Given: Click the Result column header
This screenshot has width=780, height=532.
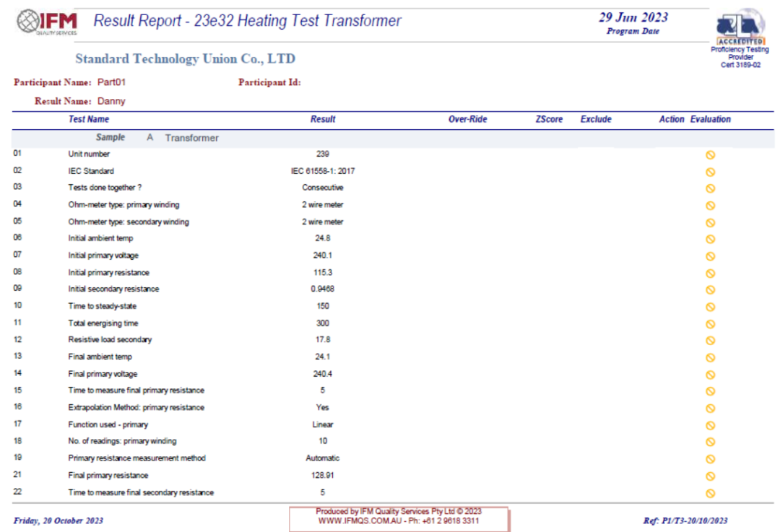Looking at the screenshot, I should point(323,119).
